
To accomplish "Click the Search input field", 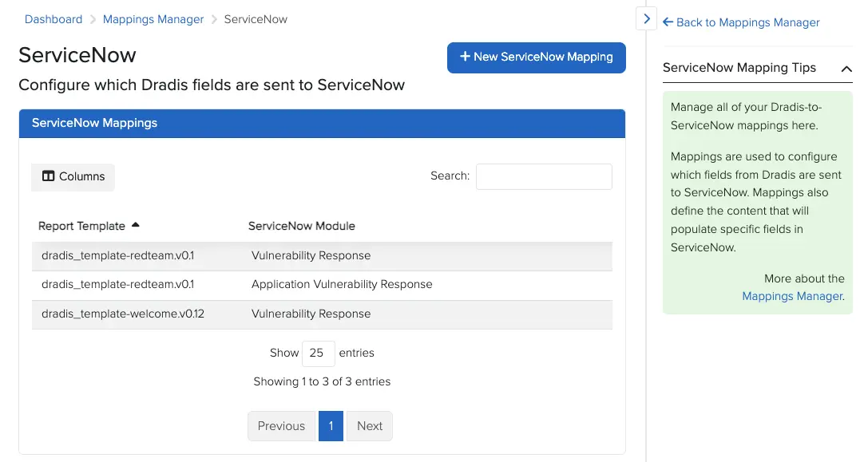I will point(544,176).
